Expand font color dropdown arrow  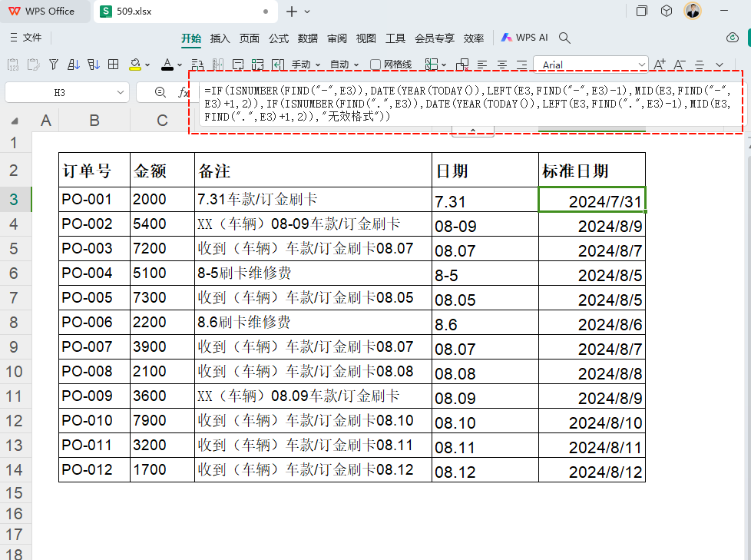(x=180, y=65)
